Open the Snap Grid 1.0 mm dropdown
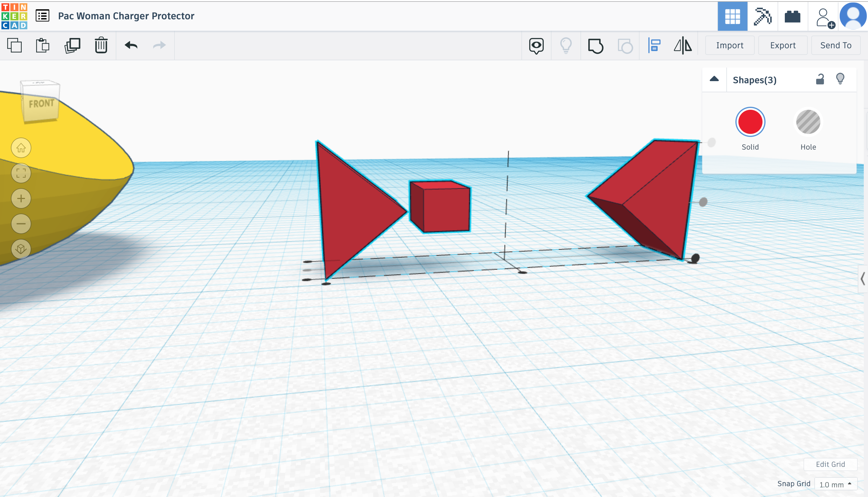868x497 pixels. tap(835, 484)
